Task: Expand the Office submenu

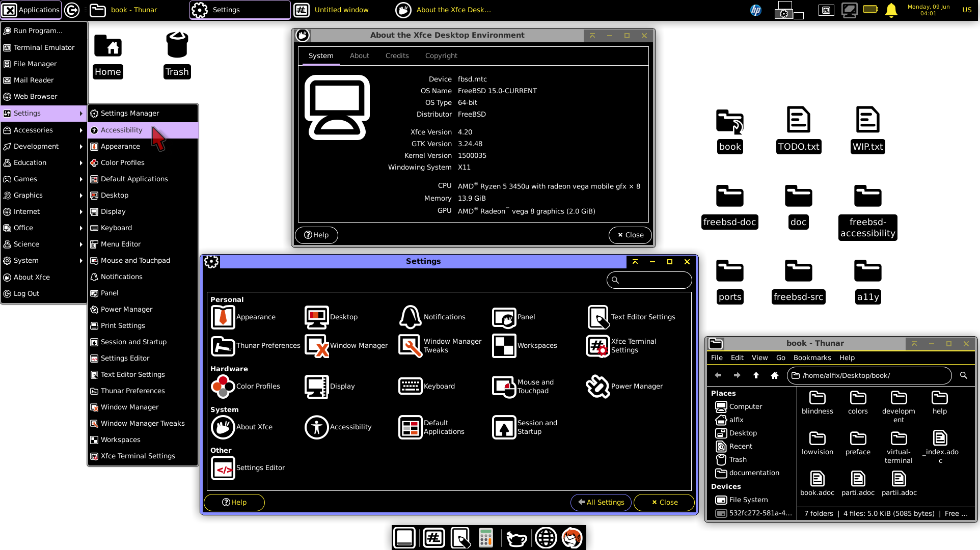Action: click(44, 228)
